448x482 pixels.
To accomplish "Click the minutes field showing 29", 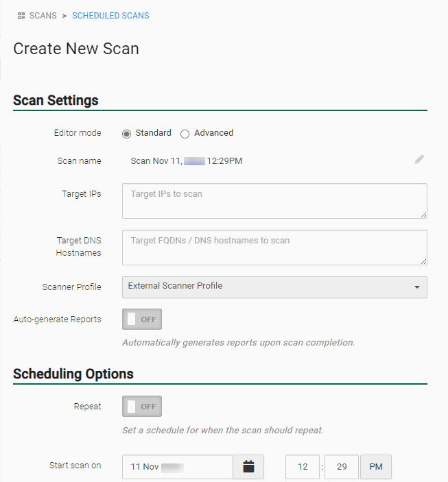I will (342, 467).
